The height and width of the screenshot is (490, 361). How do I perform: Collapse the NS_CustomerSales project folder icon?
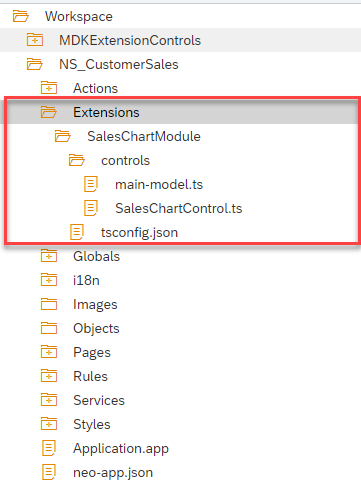tap(35, 64)
